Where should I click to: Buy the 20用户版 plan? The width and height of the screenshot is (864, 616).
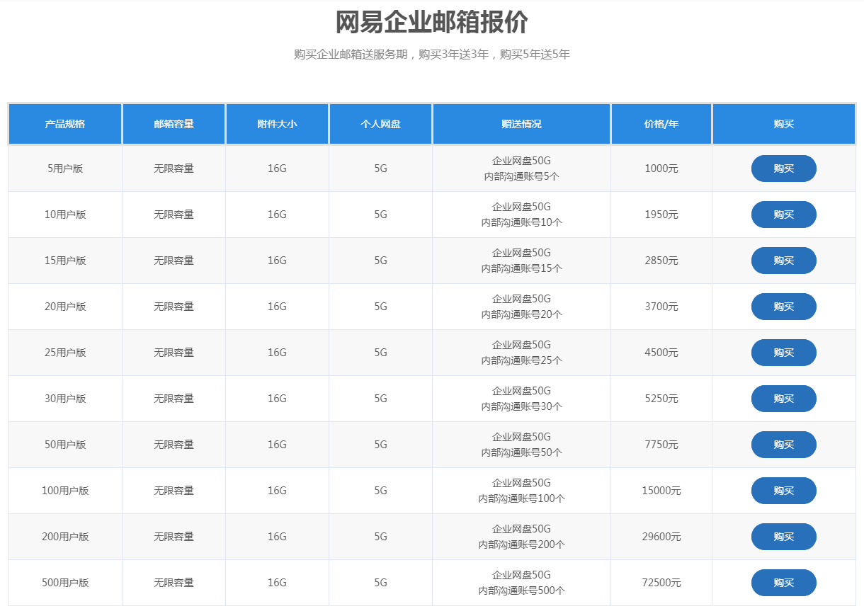(x=783, y=307)
